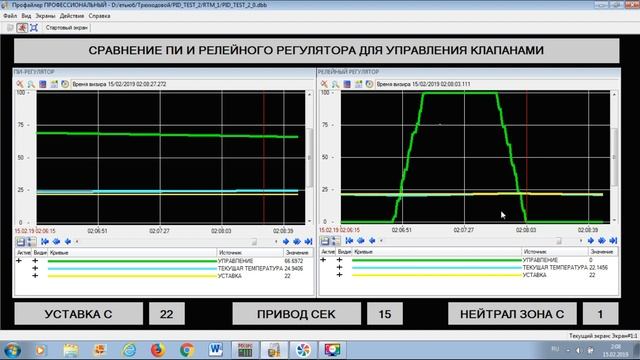Click Значение column header in ПИ-РЕГУЛЯТОР legend
Viewport: 640px width, 360px height.
[298, 253]
